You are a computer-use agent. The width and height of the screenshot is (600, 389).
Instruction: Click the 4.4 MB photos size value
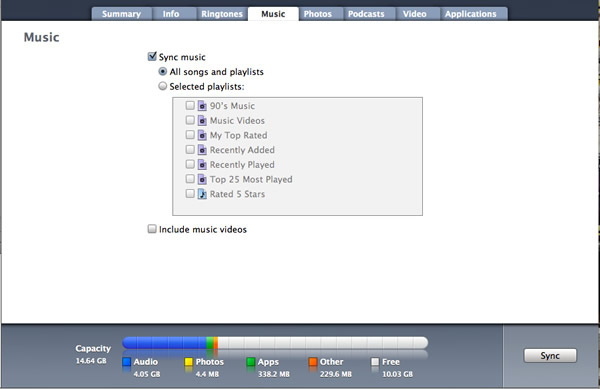point(207,374)
